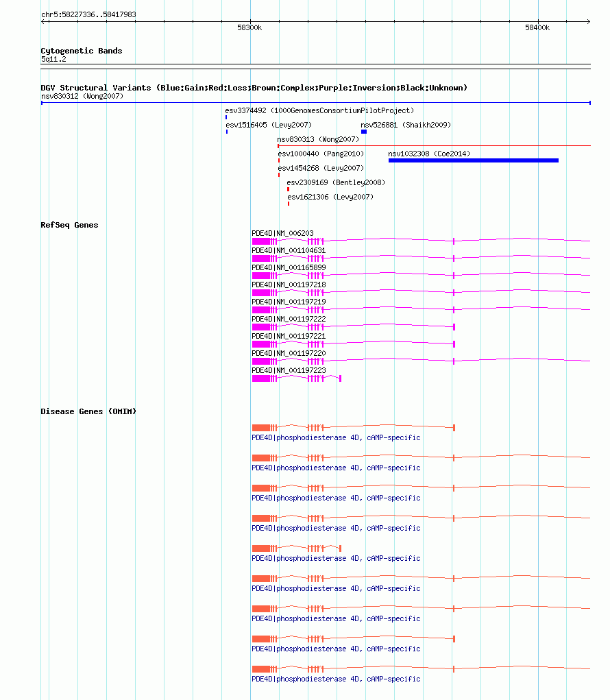The height and width of the screenshot is (700, 610).
Task: Open esv1454268 (Levy2007) variant label
Action: tap(321, 168)
